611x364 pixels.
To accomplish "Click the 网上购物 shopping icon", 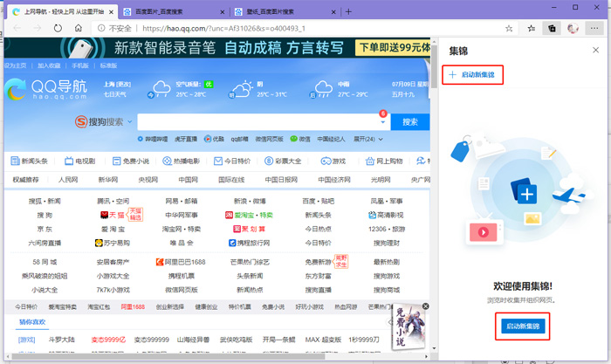I will coord(370,161).
